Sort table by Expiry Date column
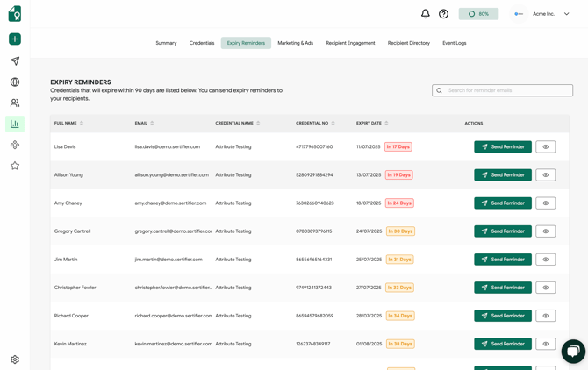The width and height of the screenshot is (588, 370). click(387, 124)
